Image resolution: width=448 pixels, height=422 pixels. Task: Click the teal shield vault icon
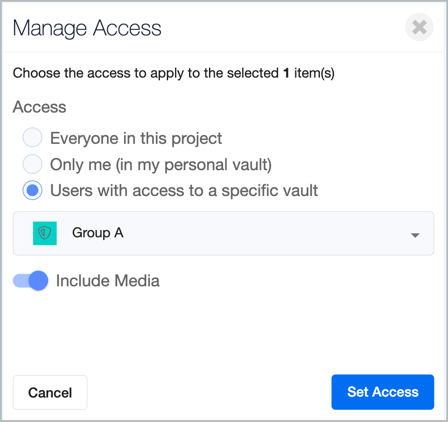tap(45, 233)
